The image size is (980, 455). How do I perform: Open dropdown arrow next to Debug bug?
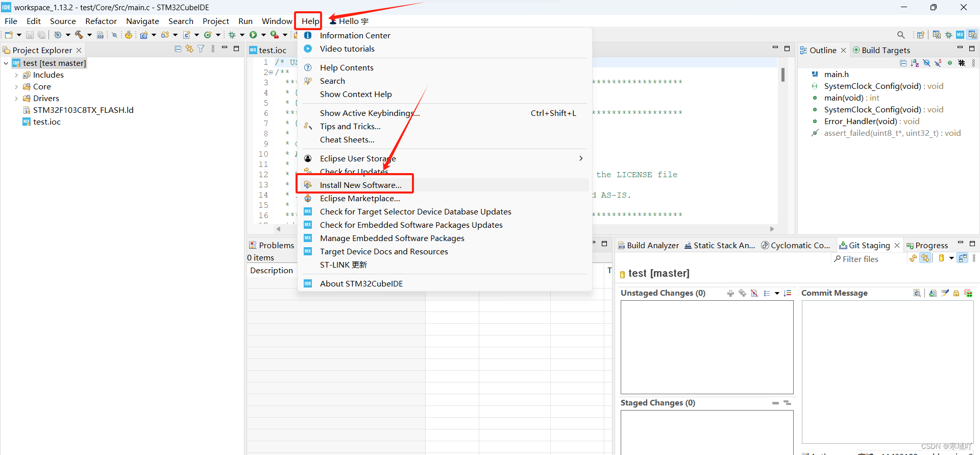coord(242,35)
